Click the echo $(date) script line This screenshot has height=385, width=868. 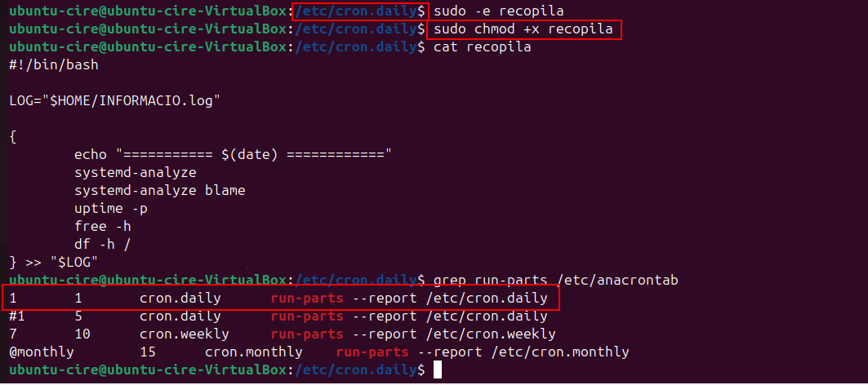pyautogui.click(x=234, y=154)
